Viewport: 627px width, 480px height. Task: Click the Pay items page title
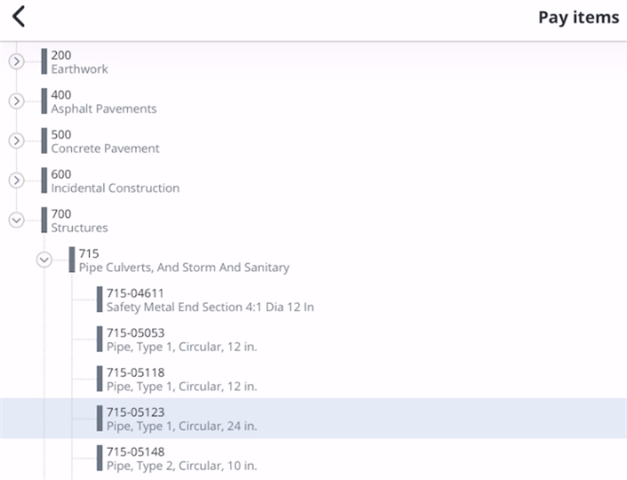point(578,17)
